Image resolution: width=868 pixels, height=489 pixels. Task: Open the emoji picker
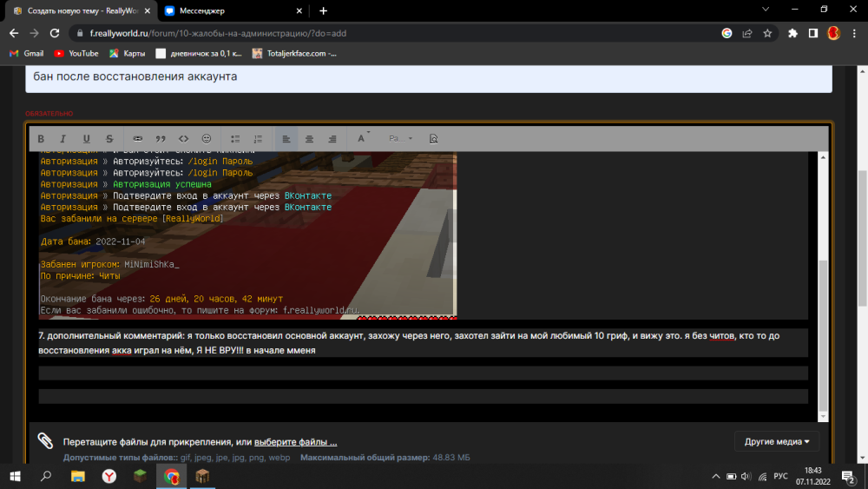click(207, 138)
